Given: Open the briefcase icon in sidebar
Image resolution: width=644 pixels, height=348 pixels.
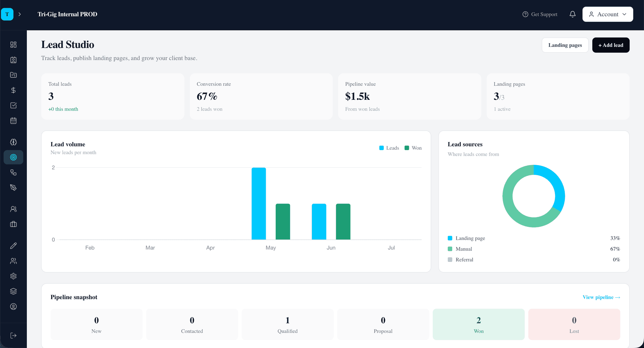Looking at the screenshot, I should point(13,224).
